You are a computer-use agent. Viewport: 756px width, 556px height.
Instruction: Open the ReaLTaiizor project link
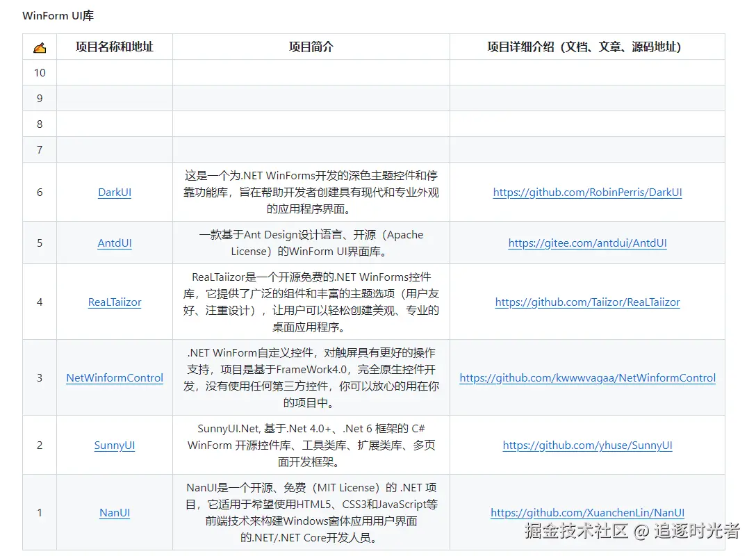tap(115, 302)
